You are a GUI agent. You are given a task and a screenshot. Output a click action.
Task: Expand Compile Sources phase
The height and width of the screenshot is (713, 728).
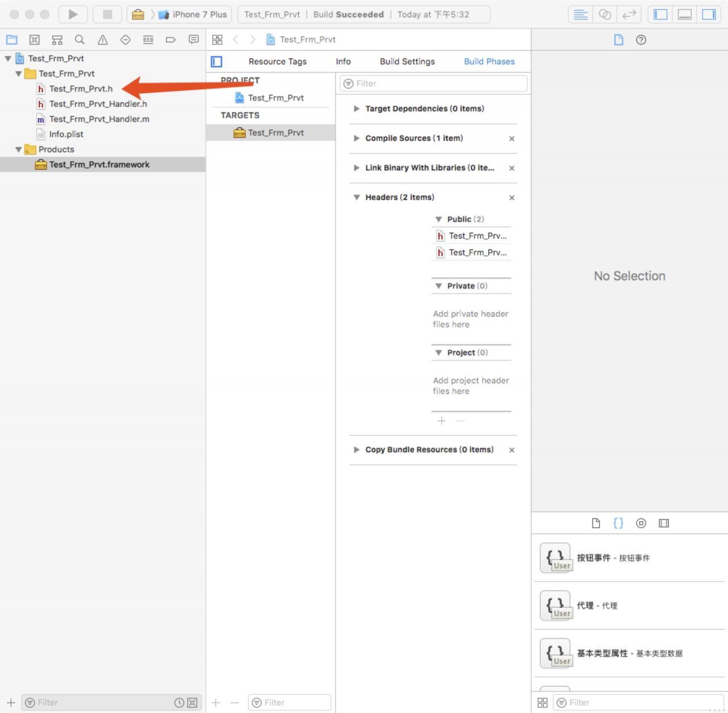point(357,138)
